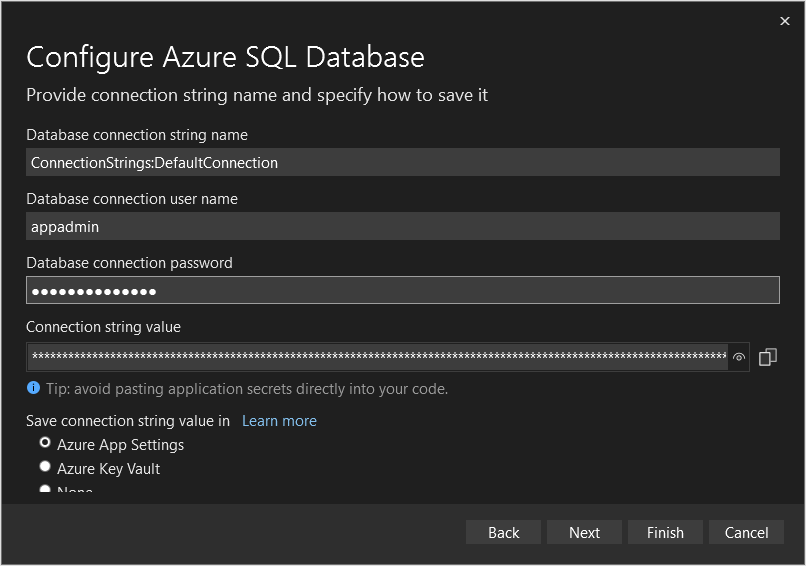The height and width of the screenshot is (566, 806).
Task: Open the Learn more link
Action: (x=279, y=421)
